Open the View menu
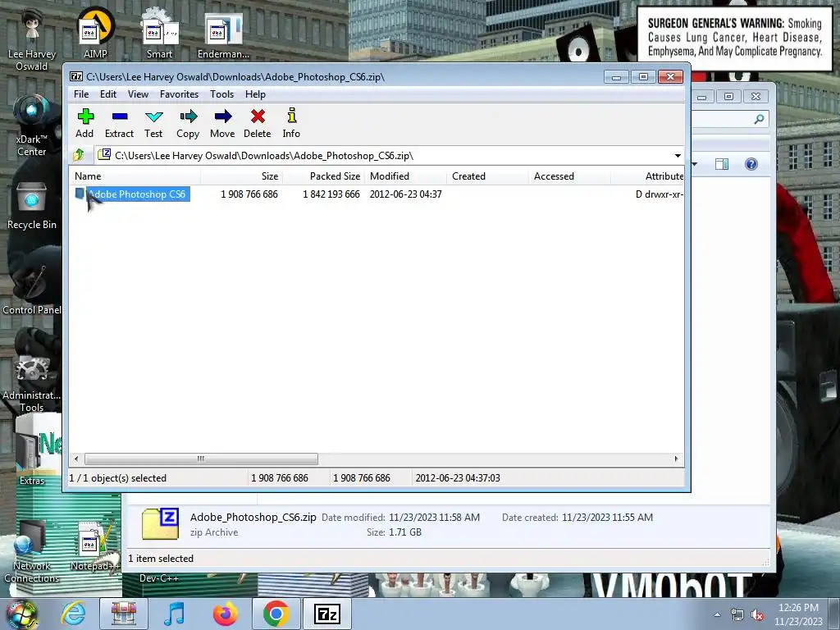Image resolution: width=840 pixels, height=630 pixels. point(138,94)
